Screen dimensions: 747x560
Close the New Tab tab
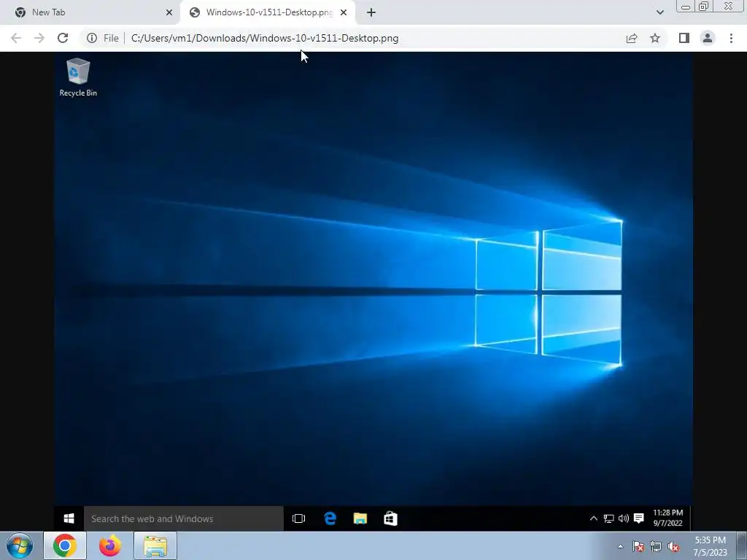click(169, 12)
